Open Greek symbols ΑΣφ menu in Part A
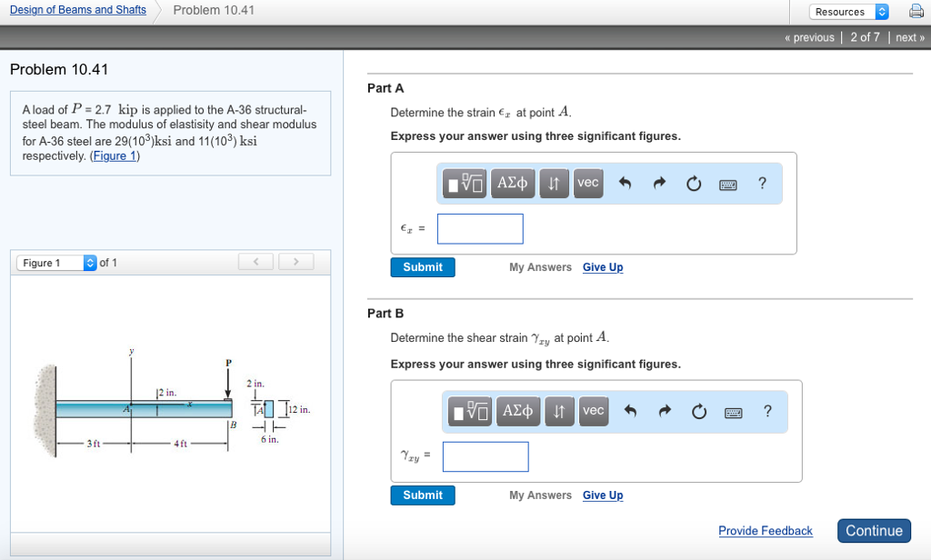The width and height of the screenshot is (931, 560). pyautogui.click(x=513, y=183)
